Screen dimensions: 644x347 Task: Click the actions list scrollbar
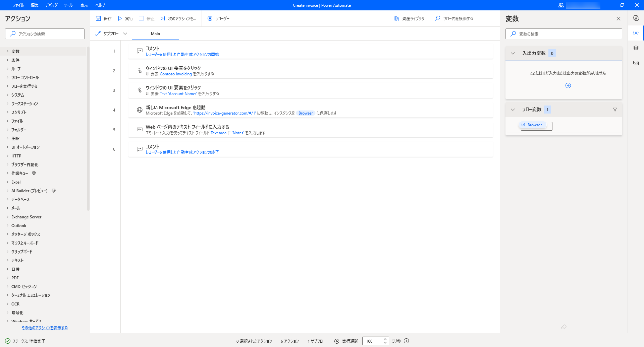(88, 129)
